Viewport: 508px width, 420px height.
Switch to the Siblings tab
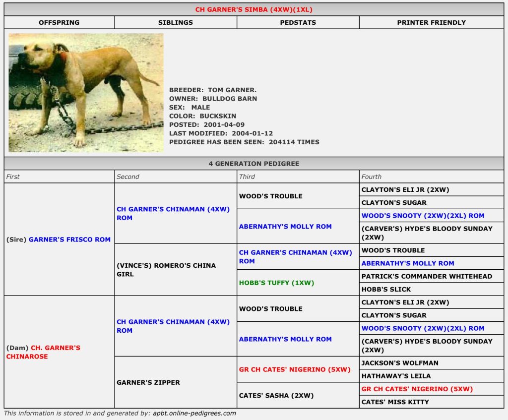click(176, 22)
